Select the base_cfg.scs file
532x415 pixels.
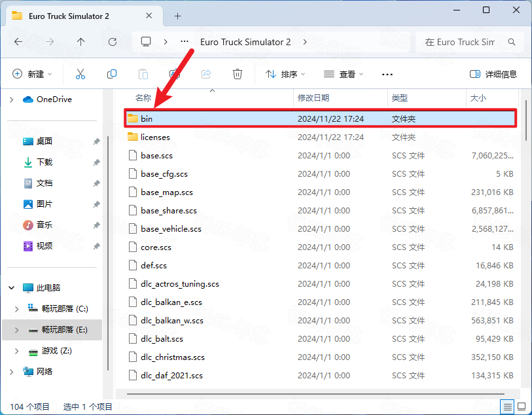[320, 173]
